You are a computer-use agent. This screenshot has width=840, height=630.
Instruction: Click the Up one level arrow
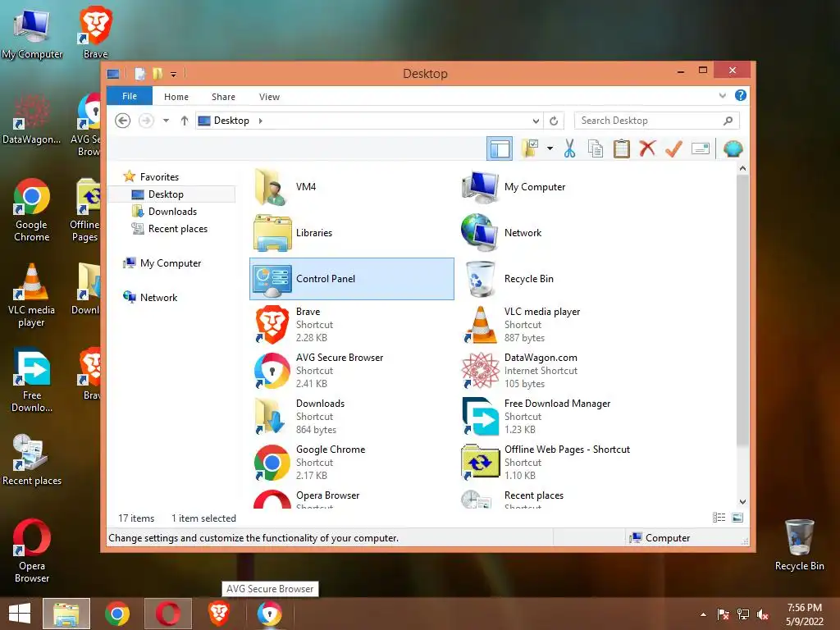click(x=185, y=121)
